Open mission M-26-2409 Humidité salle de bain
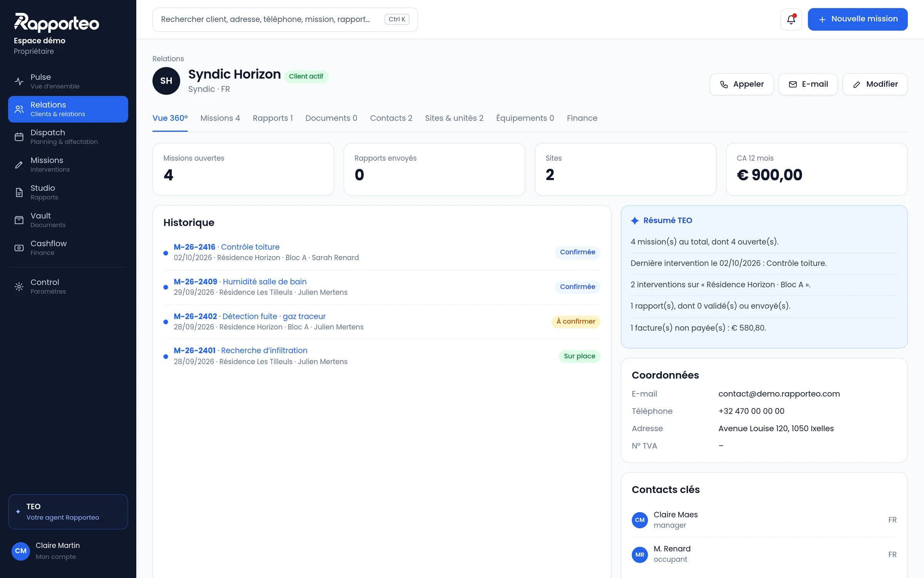 tap(240, 282)
